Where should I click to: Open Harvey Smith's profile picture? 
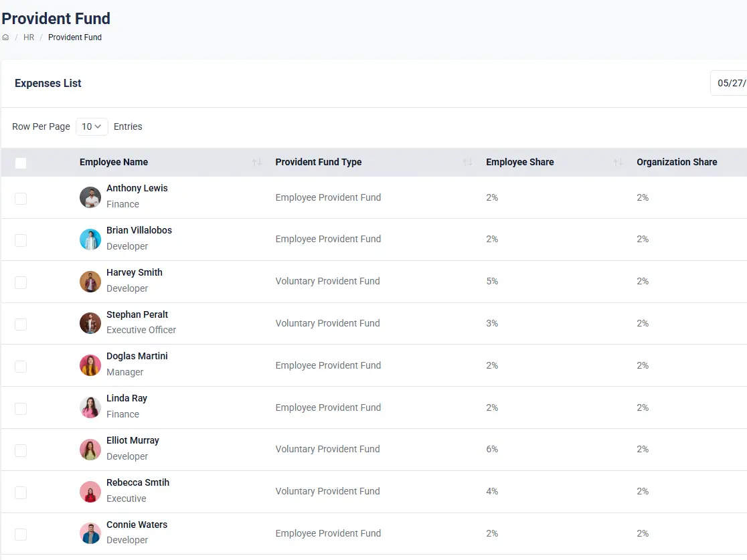click(x=90, y=282)
